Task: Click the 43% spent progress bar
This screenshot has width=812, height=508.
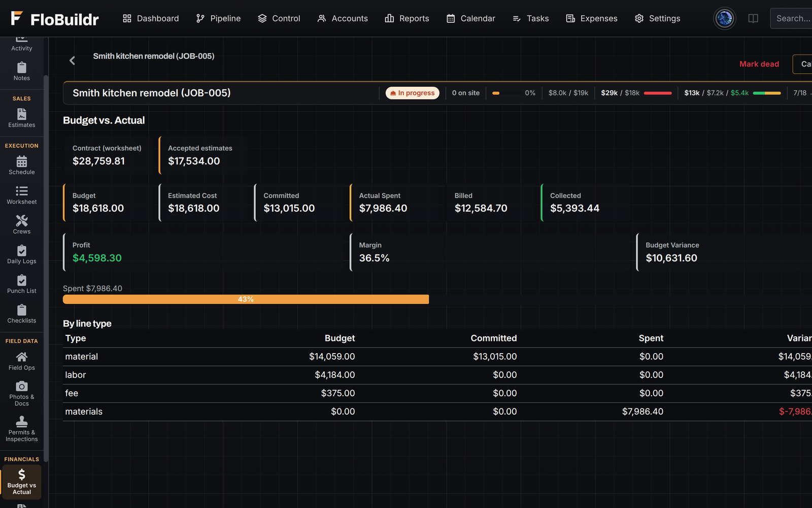Action: click(x=246, y=299)
